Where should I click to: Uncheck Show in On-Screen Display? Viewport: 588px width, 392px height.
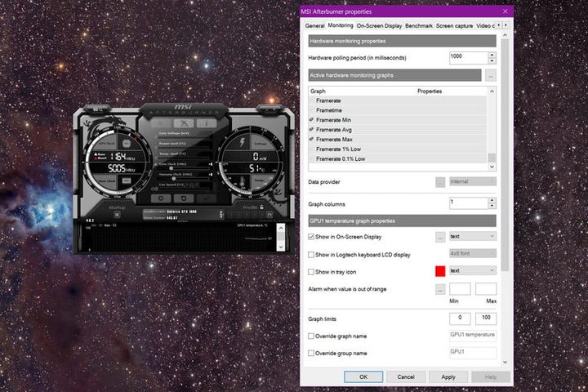(311, 237)
